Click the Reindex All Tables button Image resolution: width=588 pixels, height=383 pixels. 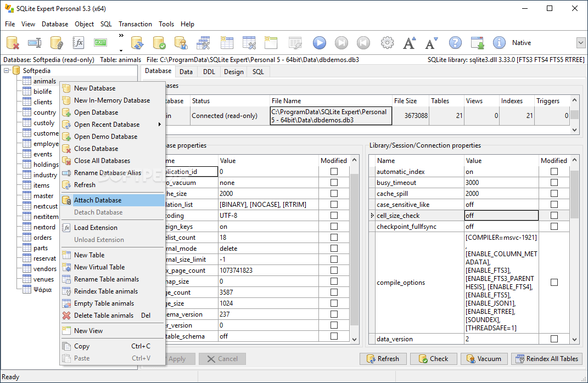click(x=547, y=359)
